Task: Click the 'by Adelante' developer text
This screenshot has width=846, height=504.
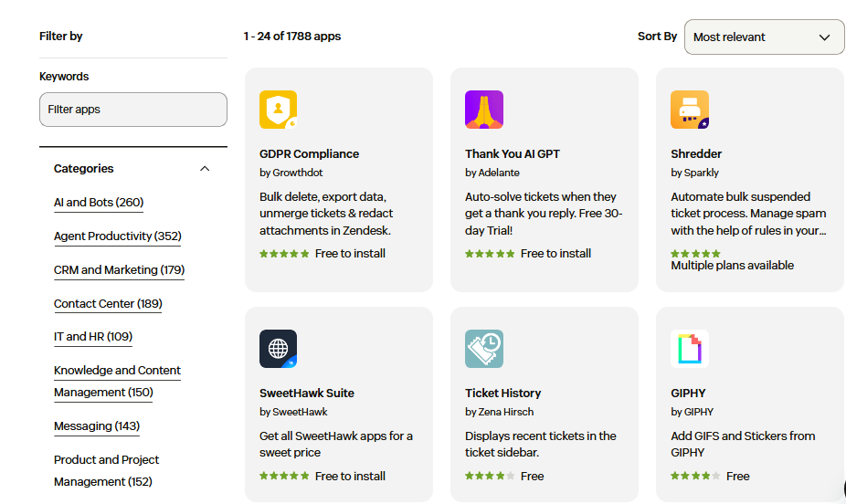Action: 492,173
